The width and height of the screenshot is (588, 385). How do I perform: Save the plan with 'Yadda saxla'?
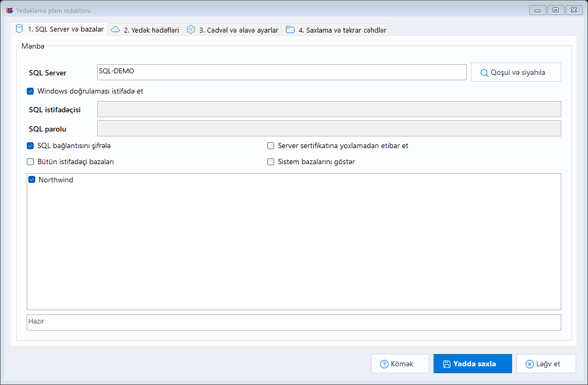tap(473, 364)
